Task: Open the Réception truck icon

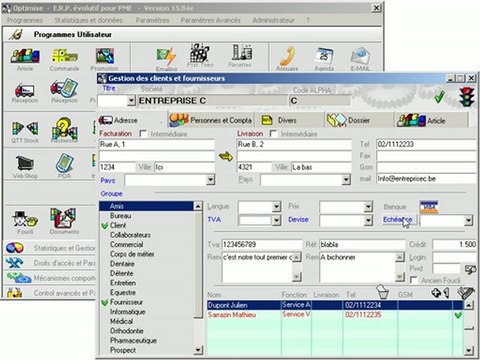Action: click(x=25, y=91)
